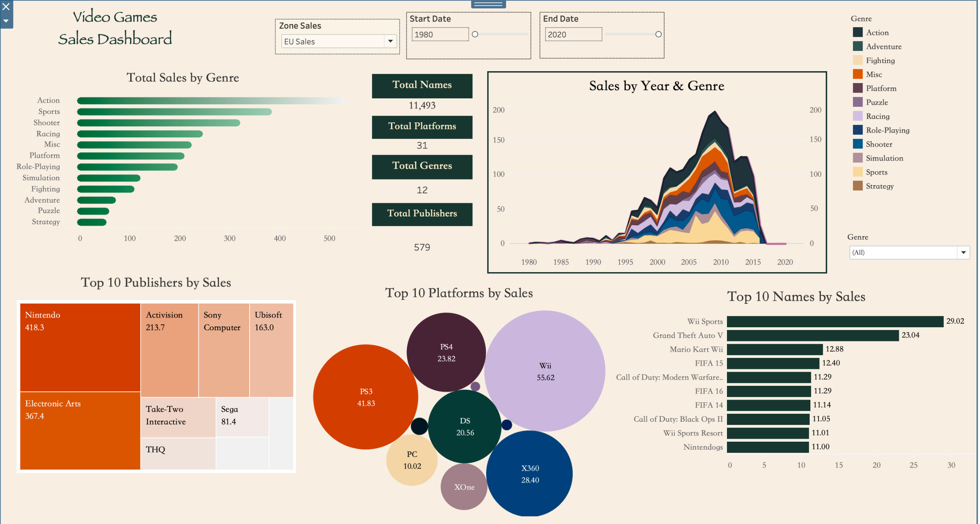The width and height of the screenshot is (980, 524).
Task: Click the Shooter legend color swatch
Action: point(857,144)
